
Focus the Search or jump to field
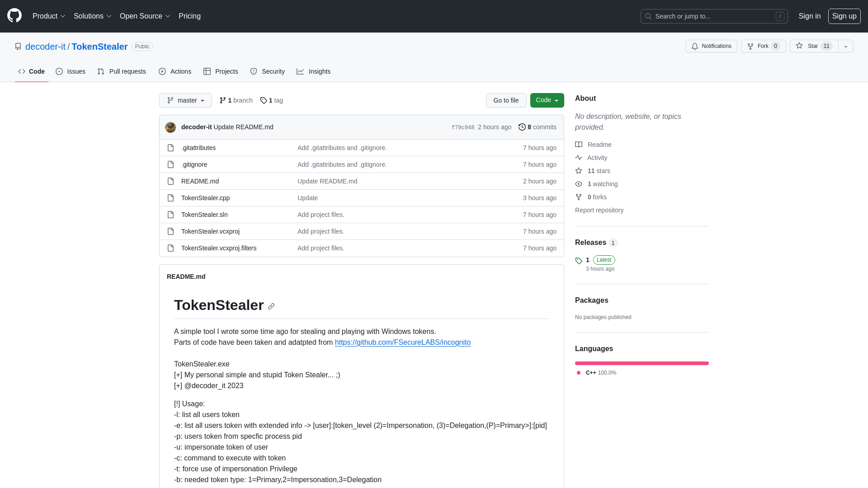(714, 16)
